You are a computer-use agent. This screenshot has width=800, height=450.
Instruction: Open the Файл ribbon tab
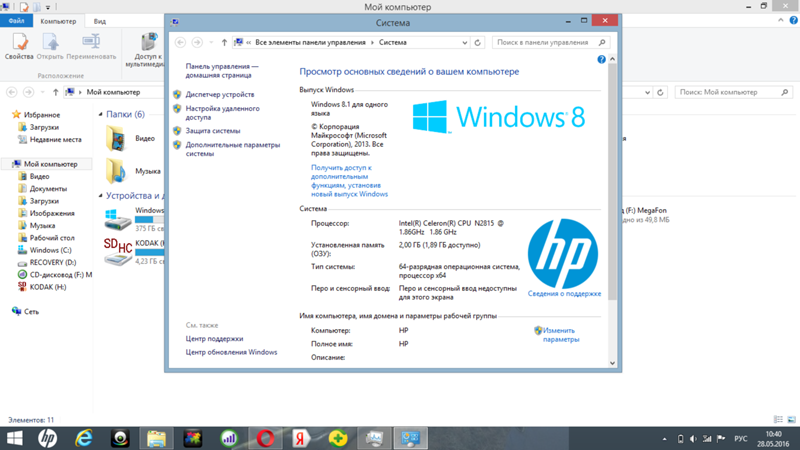pyautogui.click(x=16, y=21)
